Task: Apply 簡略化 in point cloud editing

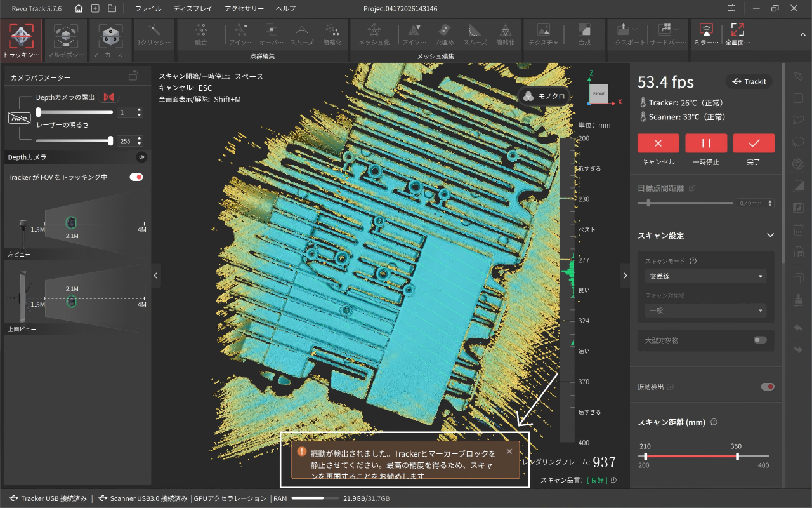Action: [x=331, y=35]
